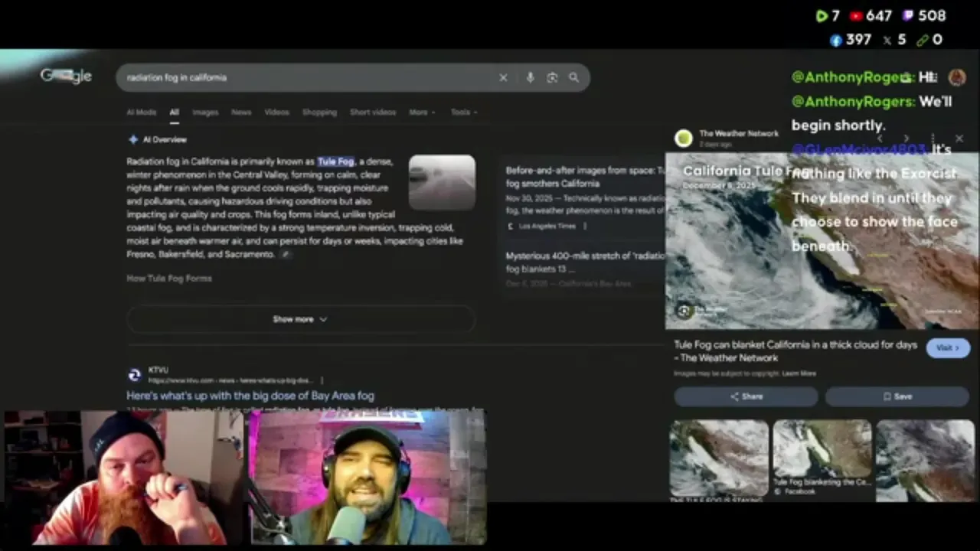
Task: Switch to the News tab
Action: [241, 112]
